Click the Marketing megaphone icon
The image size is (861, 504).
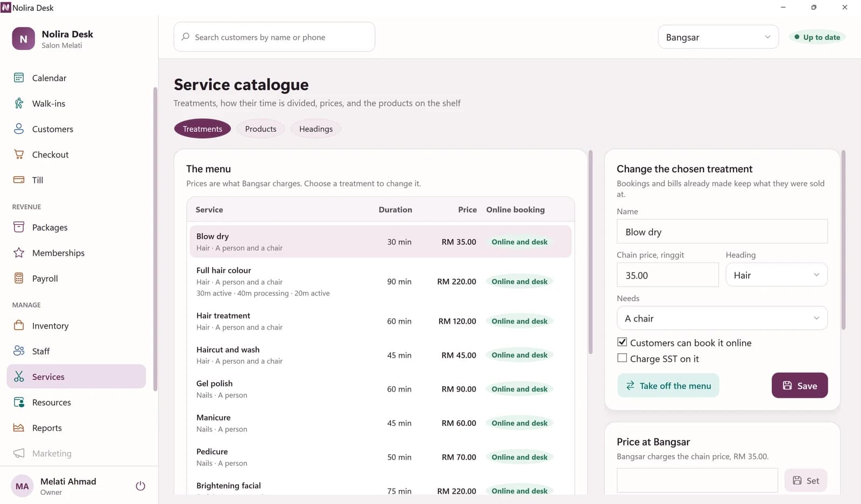(19, 453)
